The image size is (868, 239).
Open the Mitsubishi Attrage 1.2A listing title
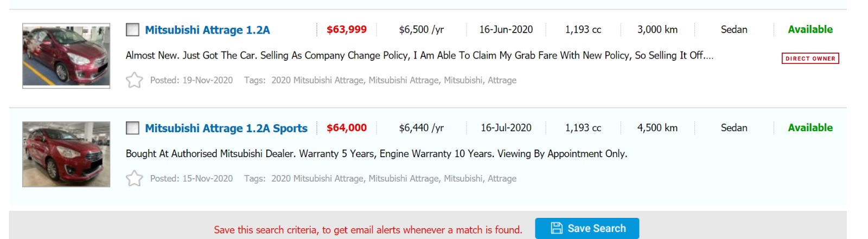207,30
